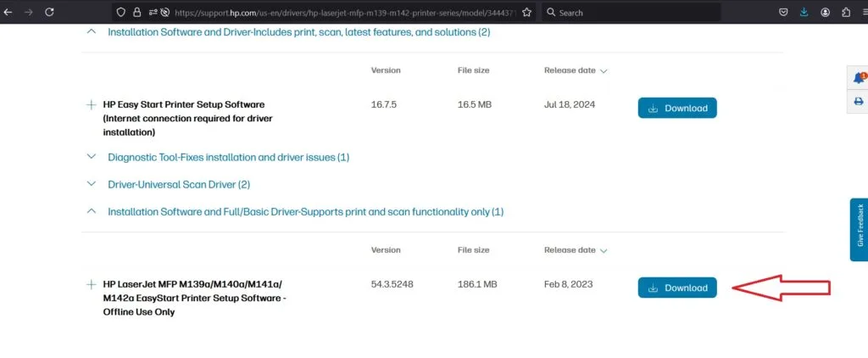Click the browser back arrow
Viewport: 868px width, 358px height.
(x=8, y=13)
